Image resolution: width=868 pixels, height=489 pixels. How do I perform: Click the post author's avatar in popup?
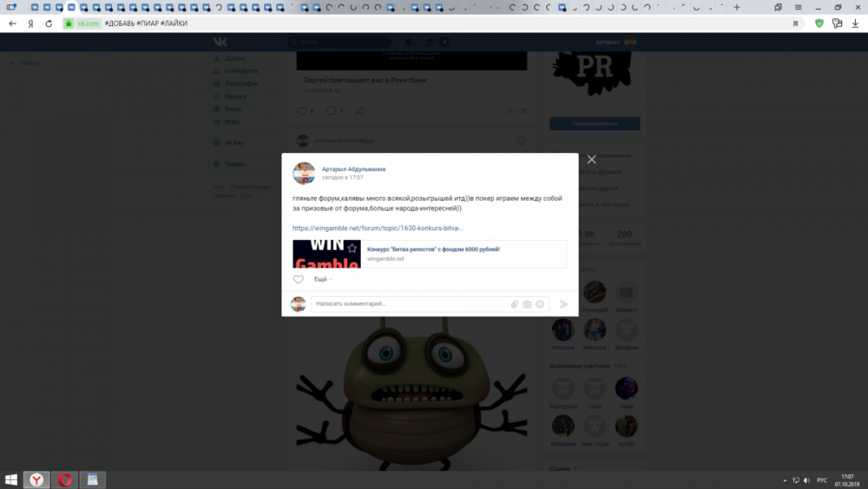click(x=304, y=174)
